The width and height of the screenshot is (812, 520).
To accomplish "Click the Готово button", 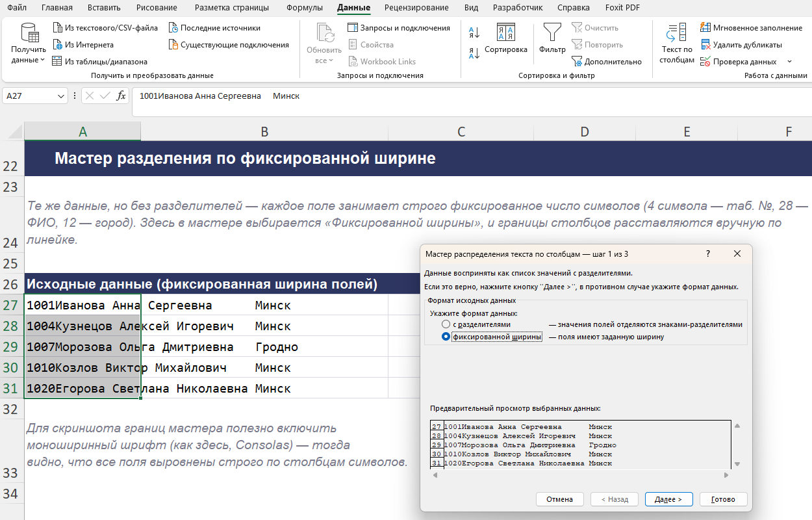I will [723, 499].
